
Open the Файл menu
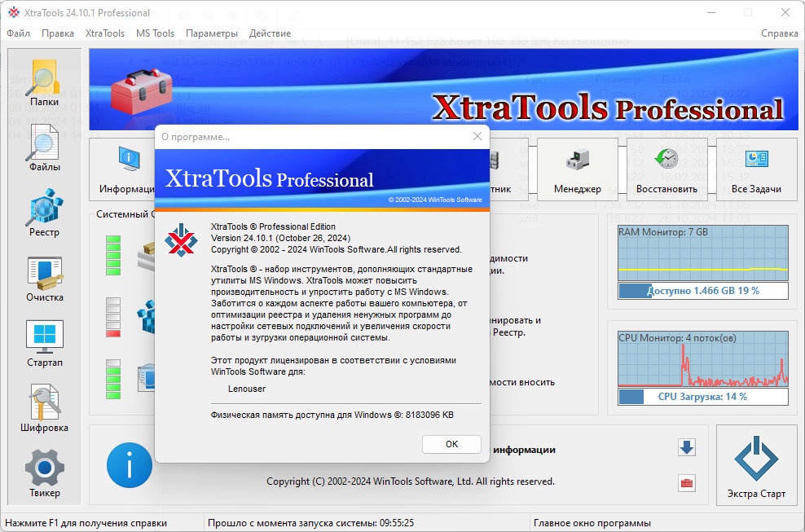point(19,33)
